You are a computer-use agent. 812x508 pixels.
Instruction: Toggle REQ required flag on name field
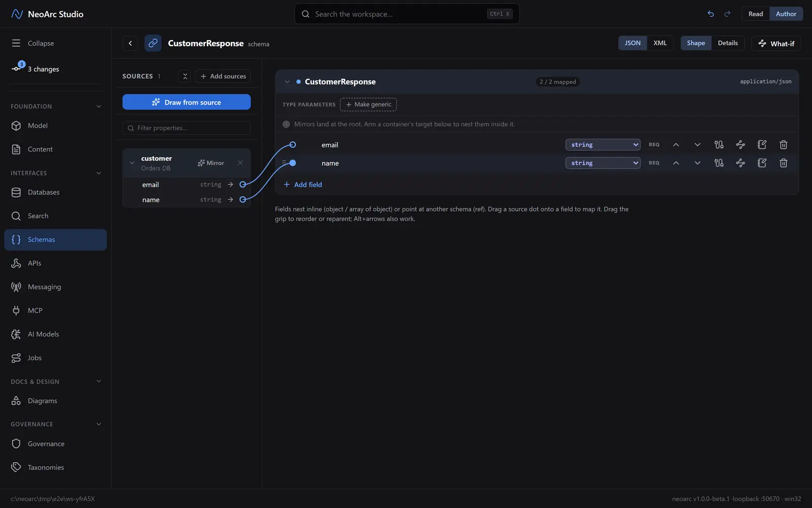[x=654, y=163]
